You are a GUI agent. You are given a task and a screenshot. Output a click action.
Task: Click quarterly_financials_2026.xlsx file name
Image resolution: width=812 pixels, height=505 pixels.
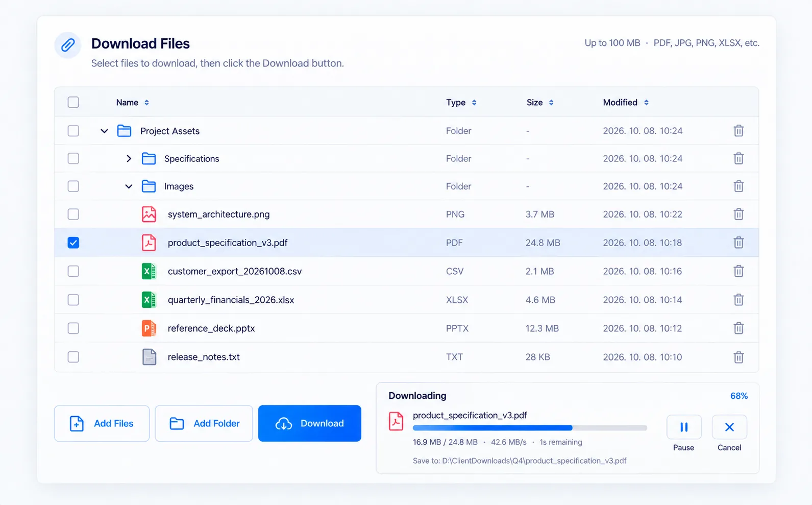coord(231,300)
